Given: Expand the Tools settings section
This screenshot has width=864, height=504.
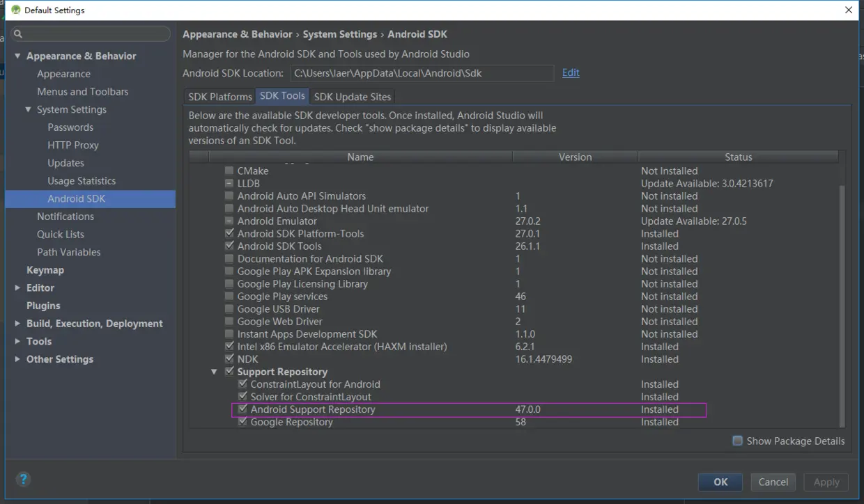Looking at the screenshot, I should pos(17,341).
